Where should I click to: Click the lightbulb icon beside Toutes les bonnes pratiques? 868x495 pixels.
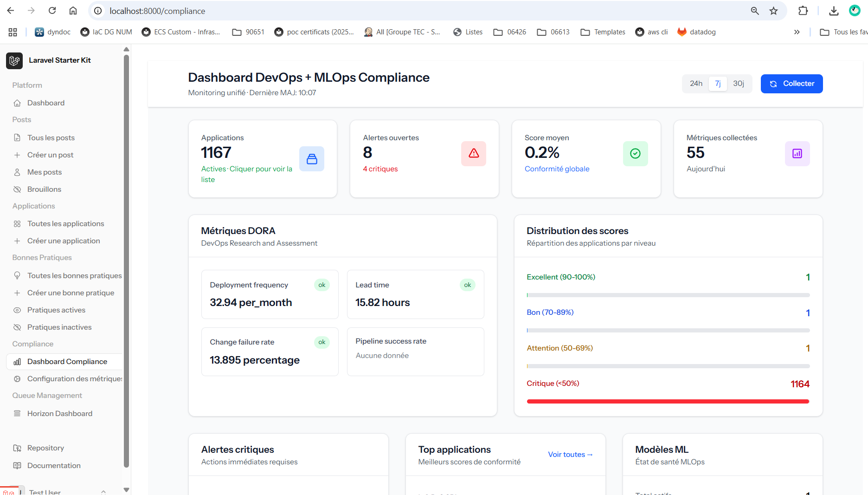click(17, 275)
